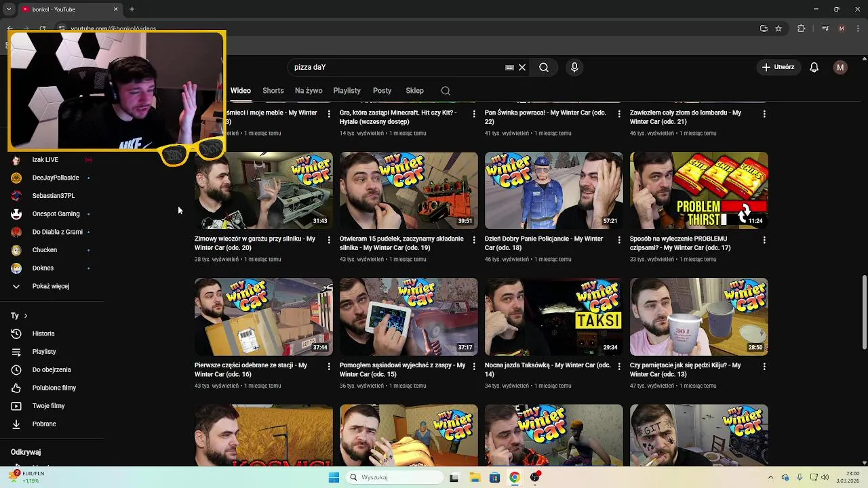The width and height of the screenshot is (868, 488).
Task: Switch to the Wideo tab
Action: (x=241, y=90)
